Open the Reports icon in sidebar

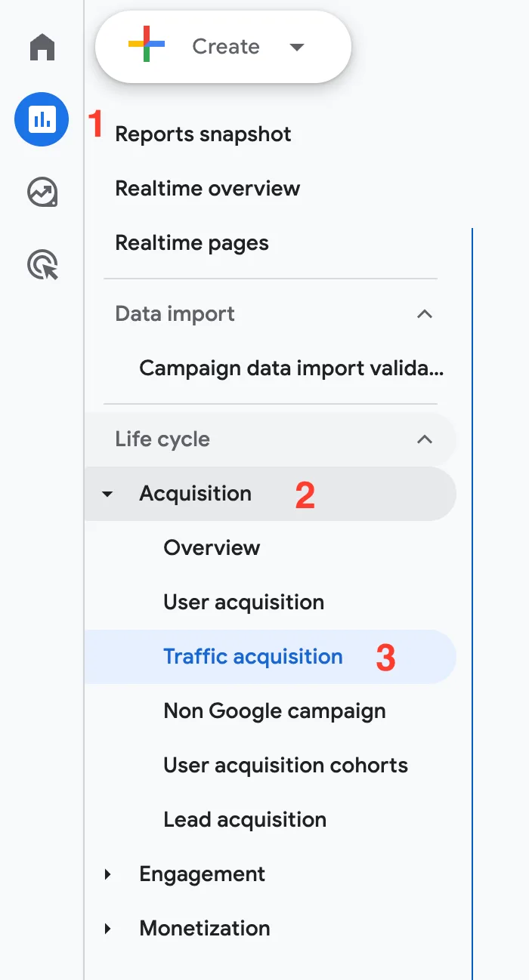(42, 119)
